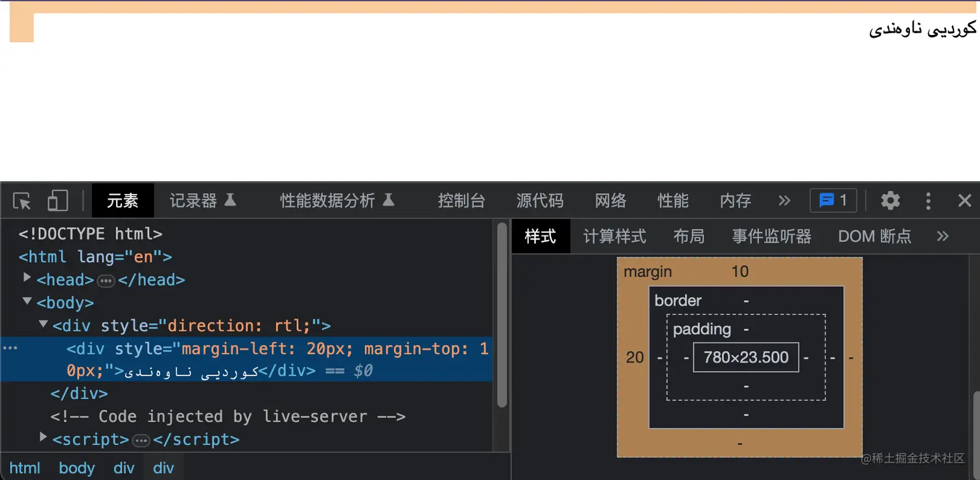Show more sidebar tabs chevron after DOM 断点
The image size is (980, 480).
coord(943,236)
